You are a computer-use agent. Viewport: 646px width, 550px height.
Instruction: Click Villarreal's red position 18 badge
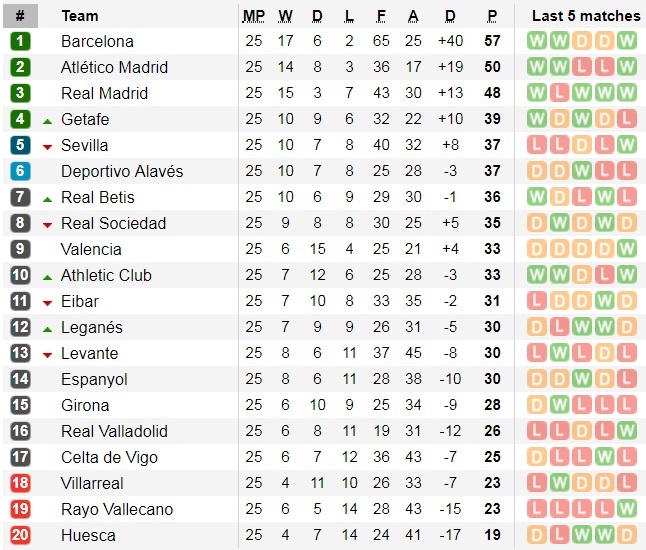20,483
